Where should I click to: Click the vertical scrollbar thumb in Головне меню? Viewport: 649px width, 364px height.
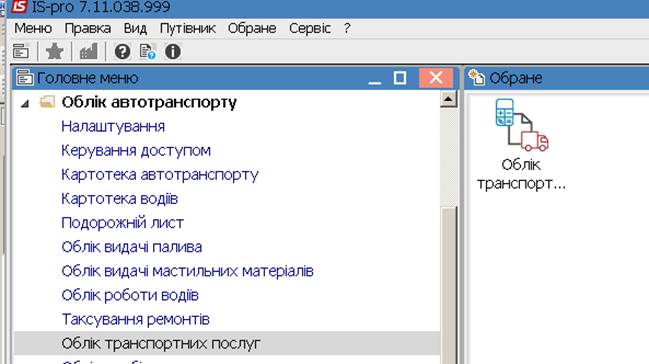coord(448,286)
